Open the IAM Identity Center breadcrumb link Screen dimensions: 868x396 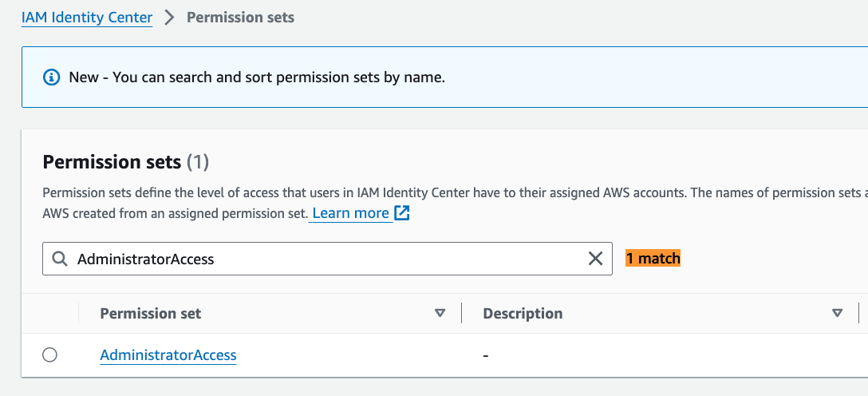coord(87,18)
